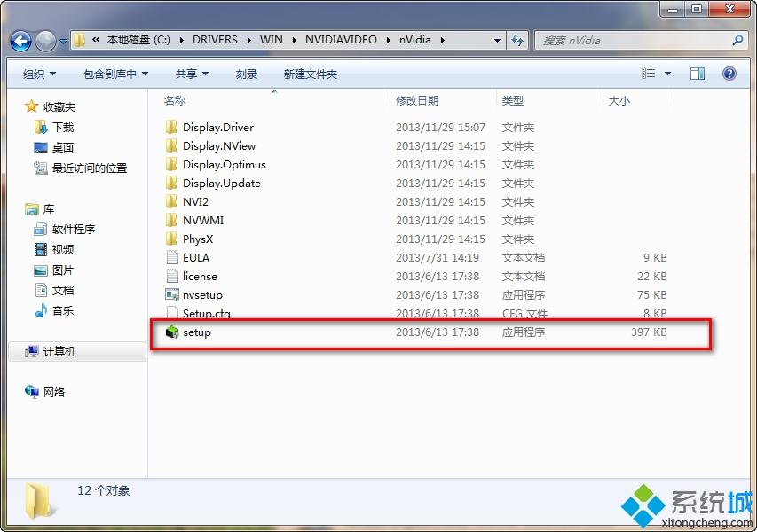Expand arrow after NVIDIAVIDEO breadcrumb
This screenshot has width=757, height=532.
coord(388,40)
